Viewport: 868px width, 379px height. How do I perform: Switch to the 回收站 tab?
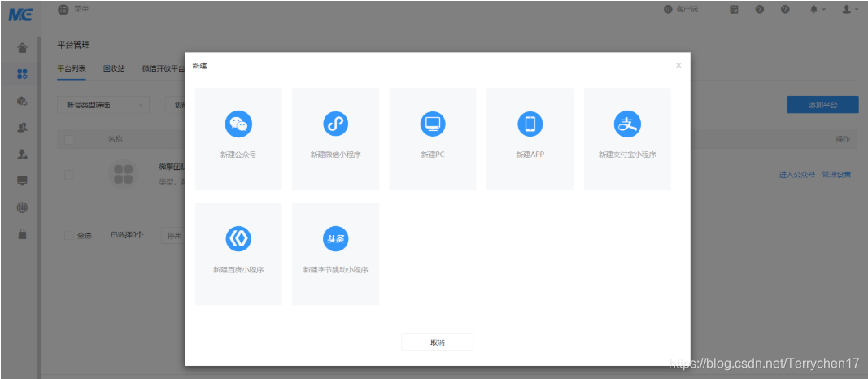(x=113, y=68)
